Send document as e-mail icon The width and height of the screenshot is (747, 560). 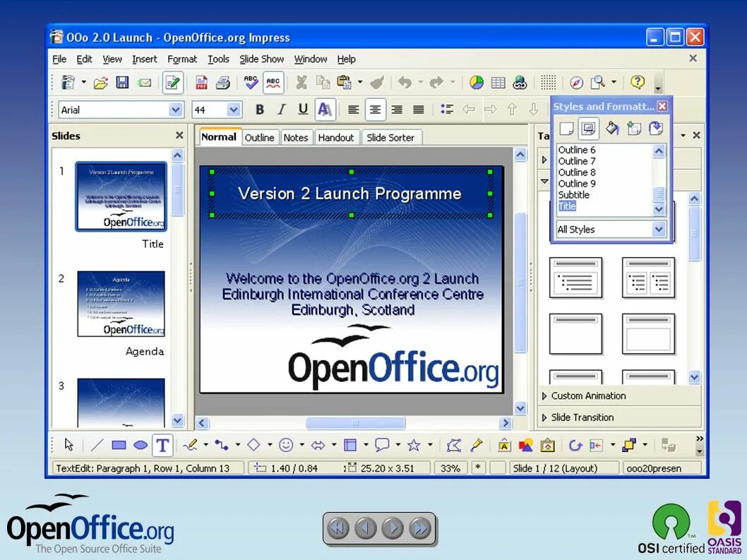pos(144,83)
